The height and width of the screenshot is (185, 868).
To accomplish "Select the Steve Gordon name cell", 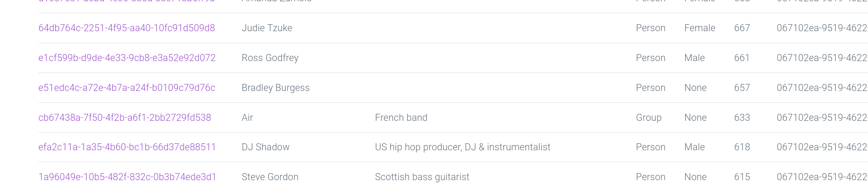I will 270,177.
